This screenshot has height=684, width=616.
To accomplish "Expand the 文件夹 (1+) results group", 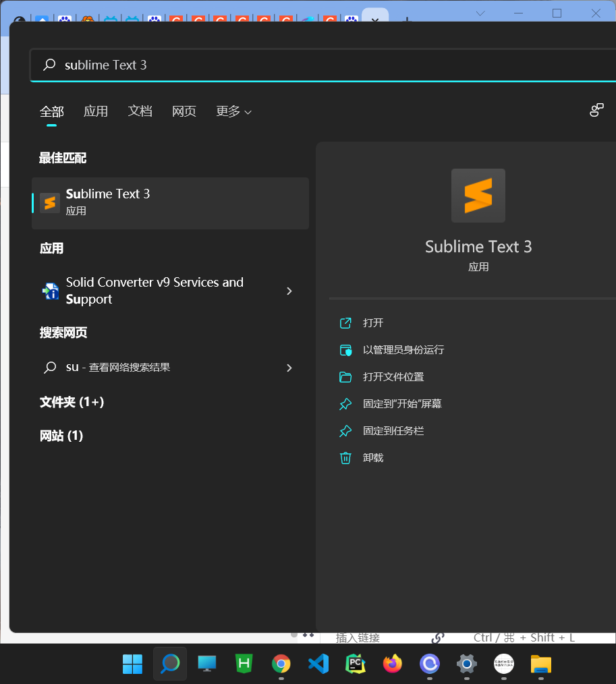I will coord(72,402).
